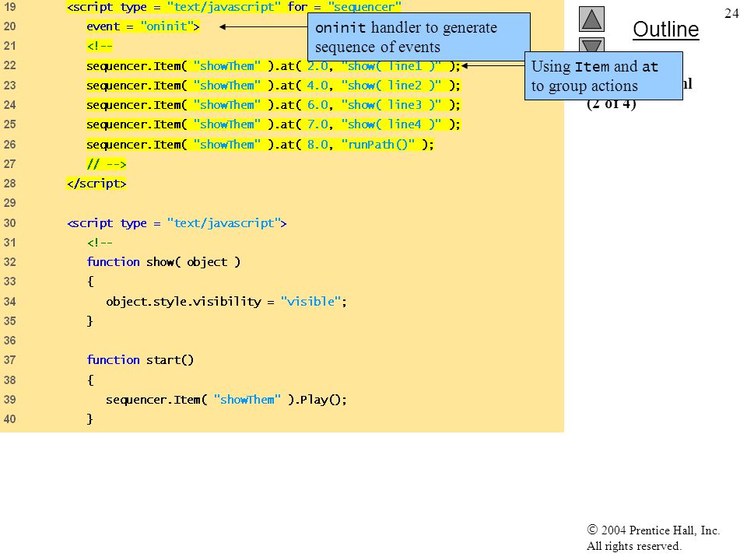Click line number 40
Screen dimensions: 747x560
pos(9,419)
